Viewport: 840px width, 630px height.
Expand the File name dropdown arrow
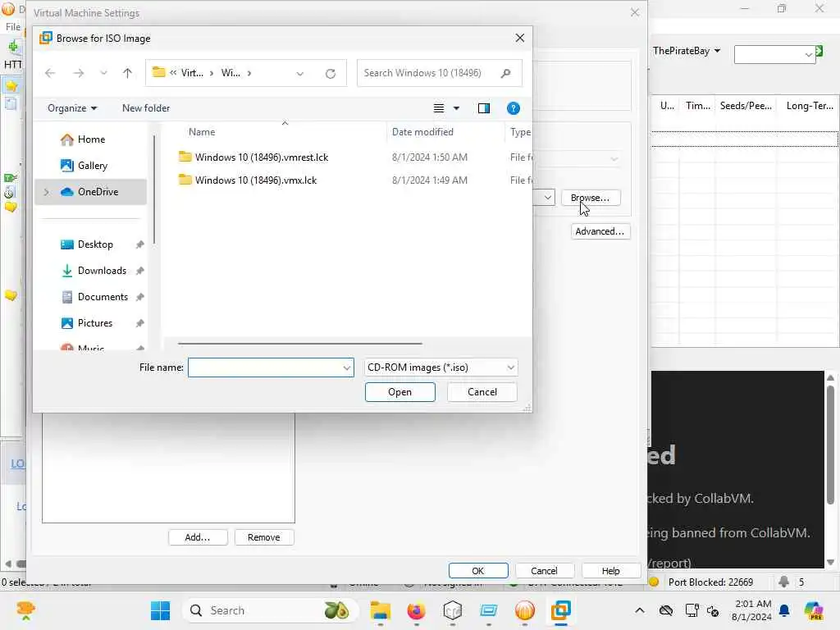tap(347, 367)
